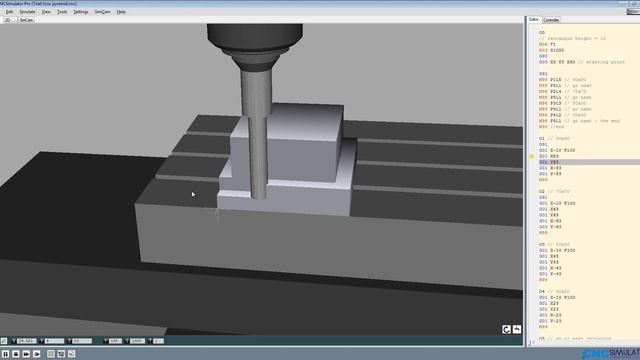Select the Controller tab
Screen dimensions: 640x360
(x=551, y=20)
